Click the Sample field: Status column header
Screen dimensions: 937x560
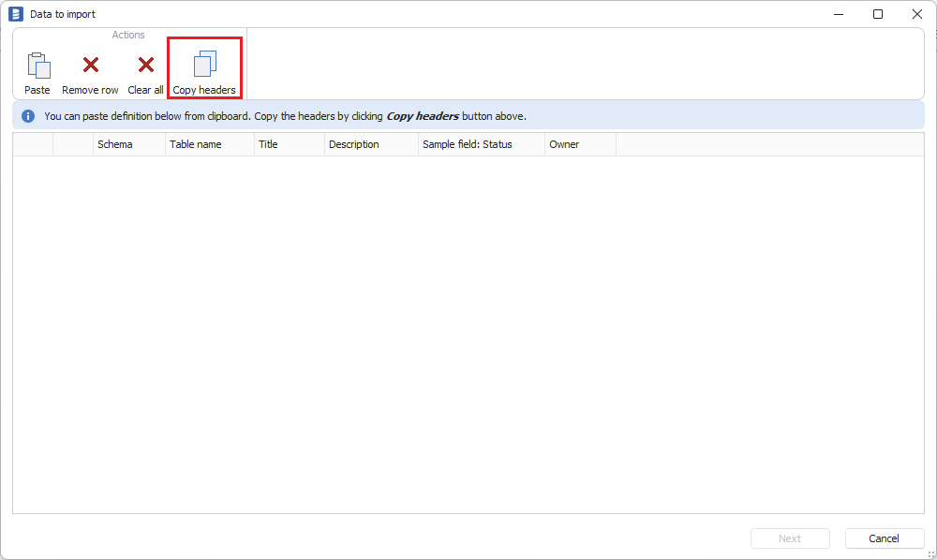tap(482, 144)
